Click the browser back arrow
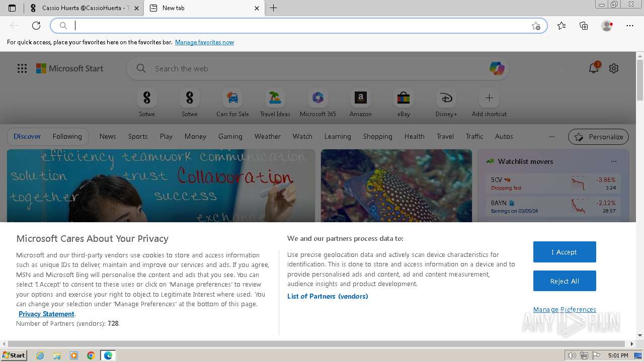The image size is (644, 362). click(14, 26)
